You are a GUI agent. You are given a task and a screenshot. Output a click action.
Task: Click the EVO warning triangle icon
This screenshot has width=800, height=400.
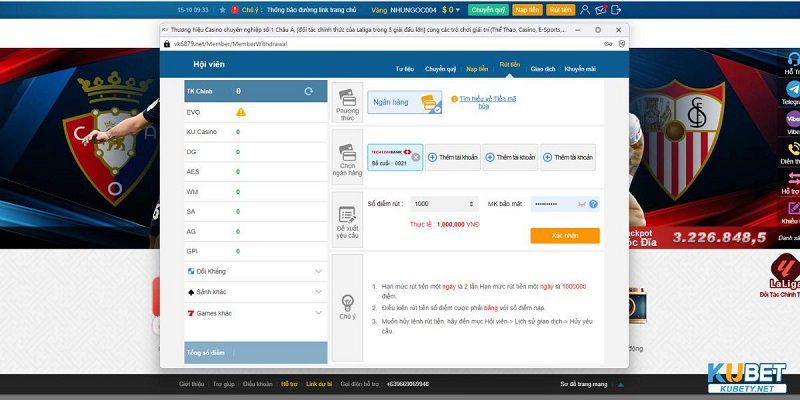[x=240, y=112]
